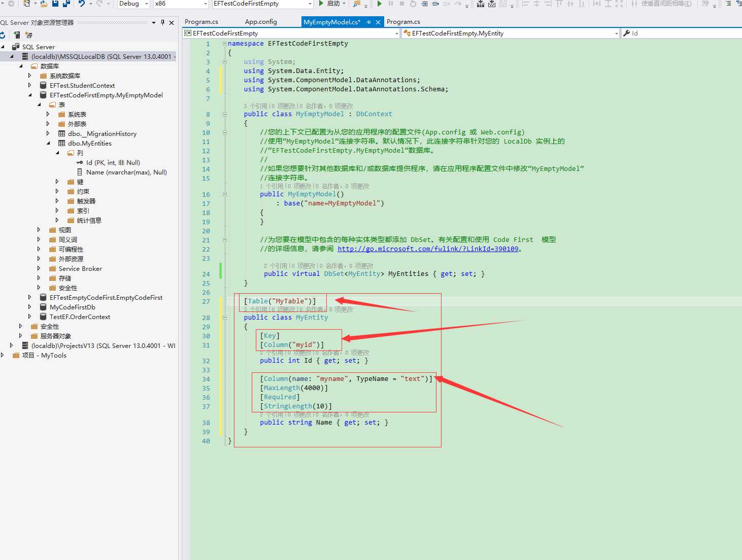Screen dimensions: 742x560
Task: Click the continue green arrow debug icon
Action: [x=379, y=4]
